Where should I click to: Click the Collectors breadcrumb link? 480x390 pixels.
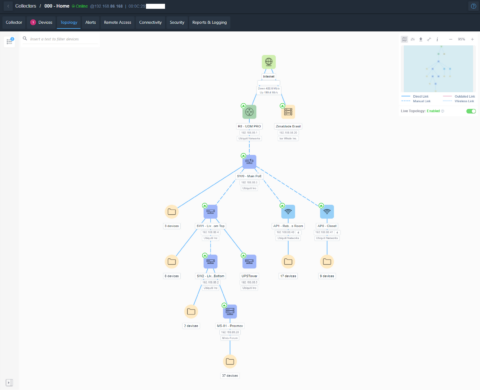tap(26, 6)
